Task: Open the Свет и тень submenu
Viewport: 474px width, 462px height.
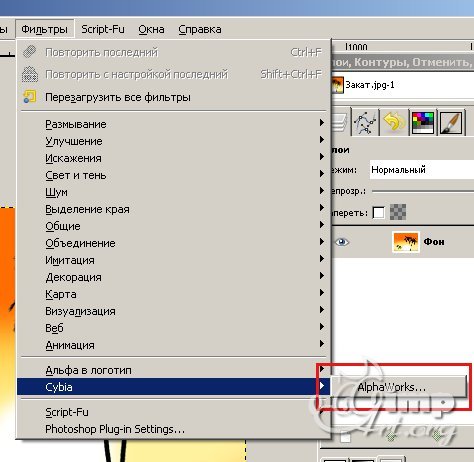Action: tap(173, 175)
